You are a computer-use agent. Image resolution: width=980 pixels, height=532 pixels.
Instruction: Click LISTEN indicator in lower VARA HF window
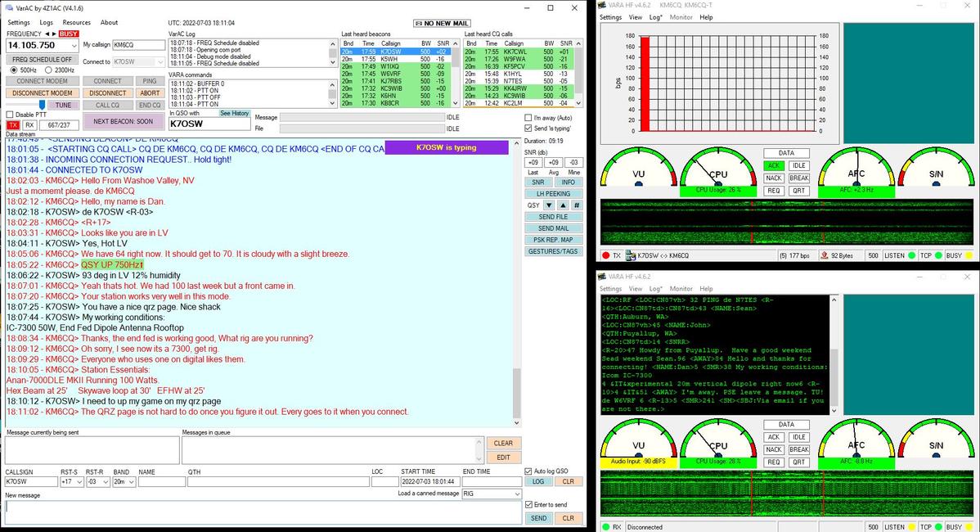click(912, 527)
